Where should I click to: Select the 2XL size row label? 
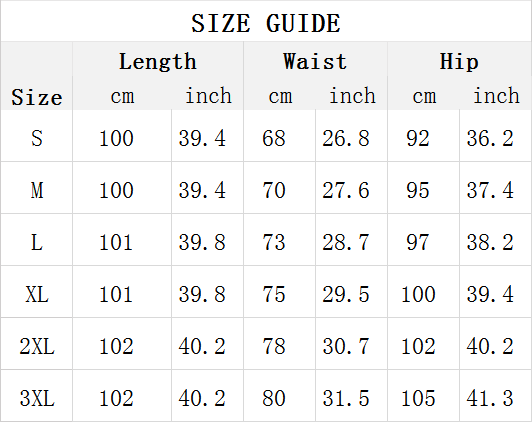pyautogui.click(x=37, y=346)
